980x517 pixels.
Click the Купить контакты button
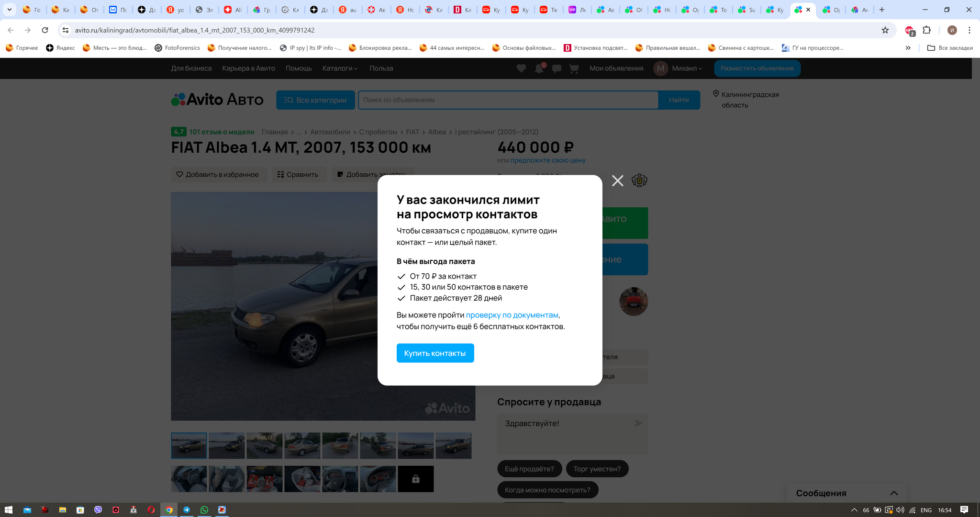tap(435, 353)
